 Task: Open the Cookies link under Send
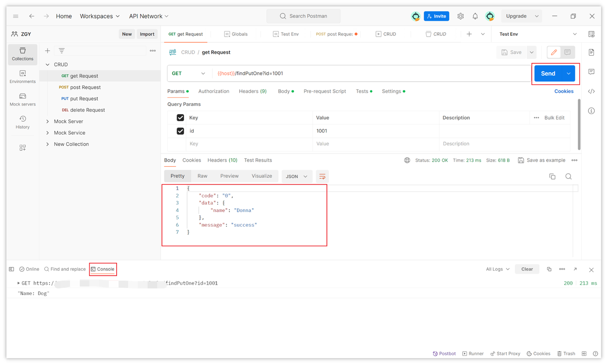[x=564, y=91]
